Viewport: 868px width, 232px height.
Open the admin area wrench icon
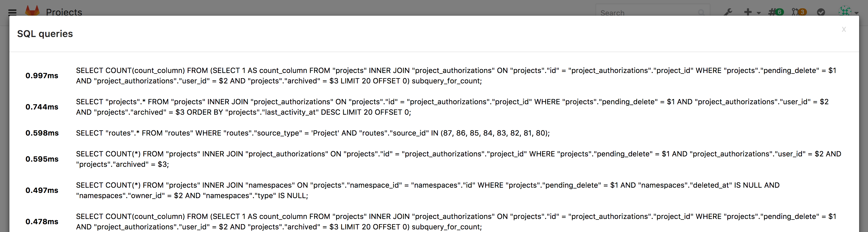728,12
